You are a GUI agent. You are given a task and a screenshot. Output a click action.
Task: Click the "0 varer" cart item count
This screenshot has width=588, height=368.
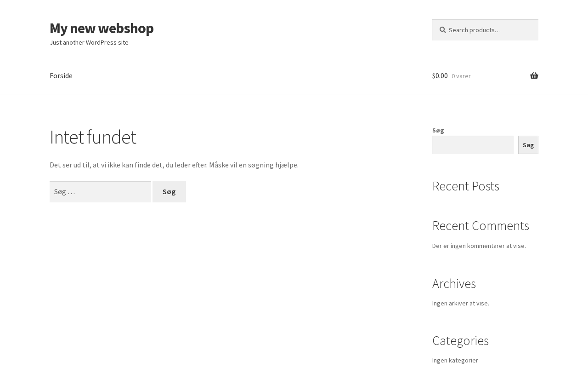click(x=461, y=76)
